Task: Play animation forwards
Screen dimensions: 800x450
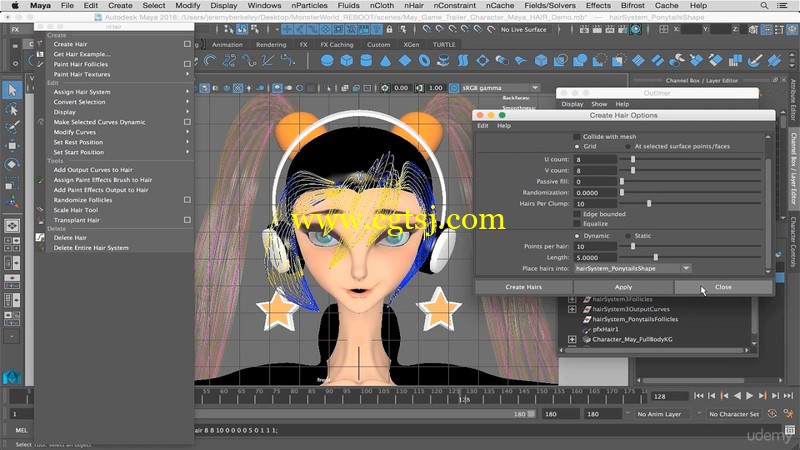Action: point(749,396)
